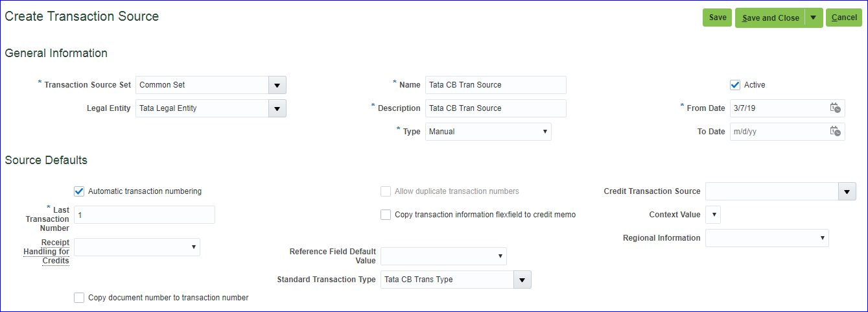Expand the Credit Transaction Source dropdown
Viewport: 868px width, 312px height.
[x=847, y=191]
